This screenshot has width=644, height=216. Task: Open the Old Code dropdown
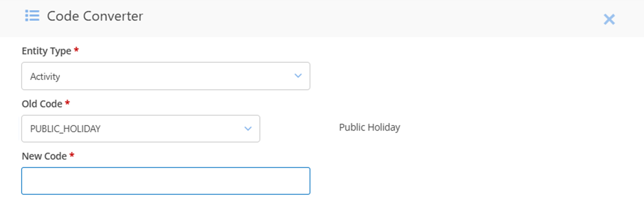(x=141, y=129)
